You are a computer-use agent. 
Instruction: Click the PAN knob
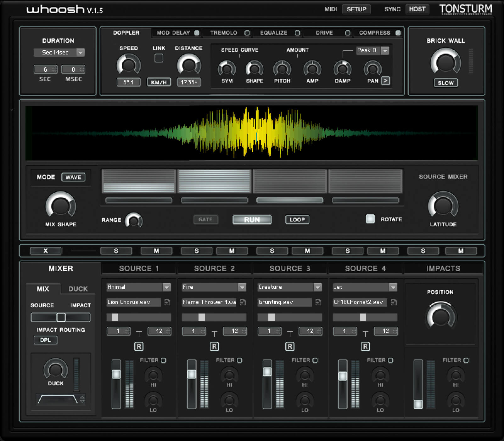click(x=372, y=69)
